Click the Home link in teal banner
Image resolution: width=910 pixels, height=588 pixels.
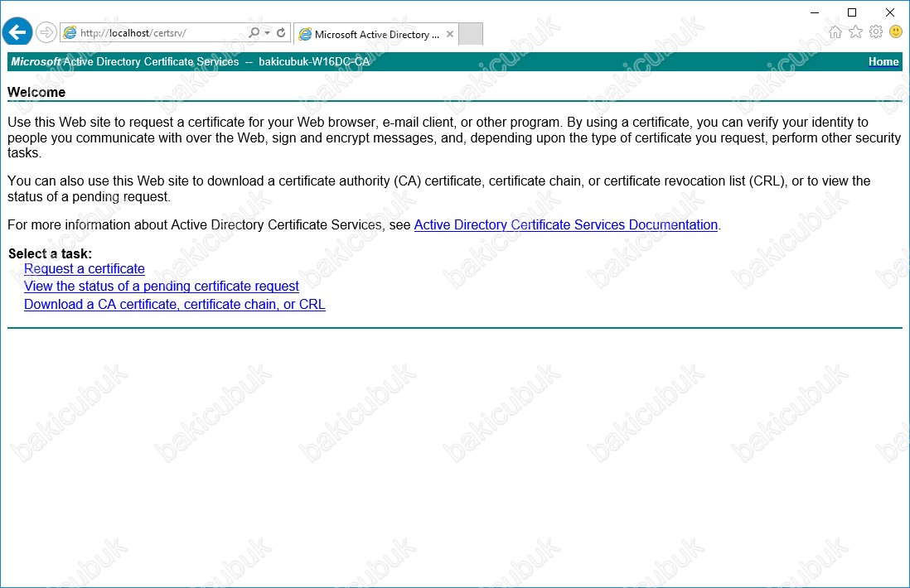pyautogui.click(x=883, y=61)
